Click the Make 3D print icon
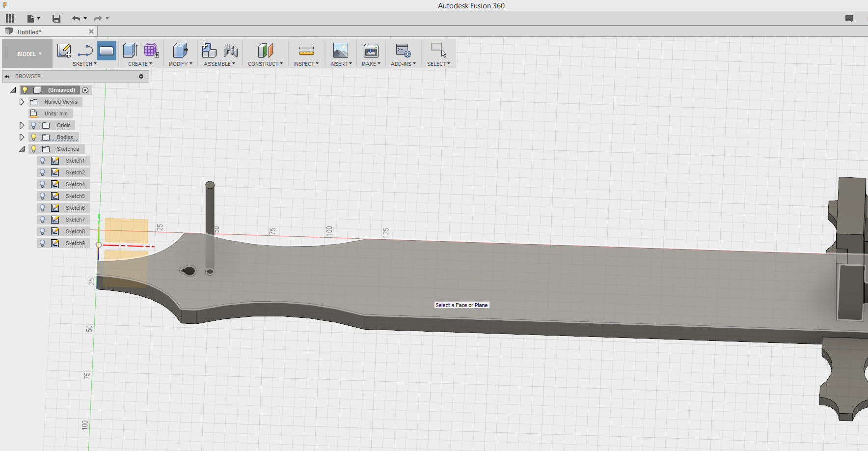Image resolution: width=868 pixels, height=451 pixels. tap(371, 51)
